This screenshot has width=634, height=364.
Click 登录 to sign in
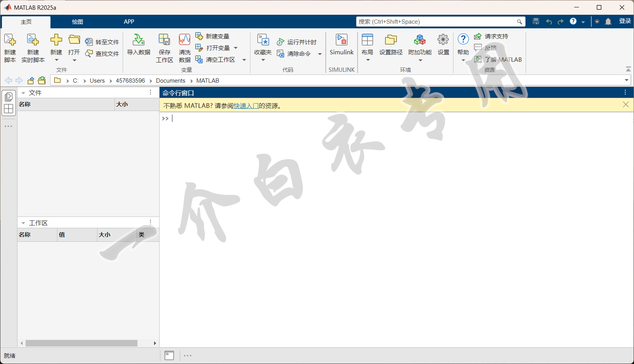[x=625, y=21]
